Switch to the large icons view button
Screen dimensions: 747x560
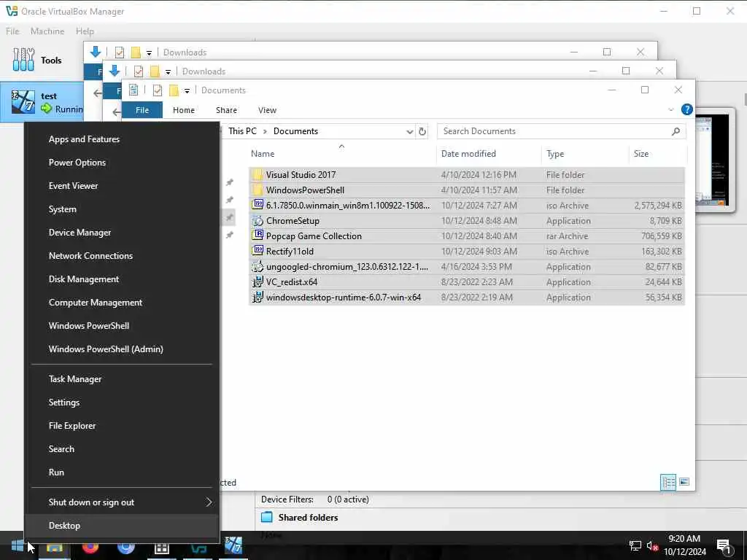click(684, 482)
